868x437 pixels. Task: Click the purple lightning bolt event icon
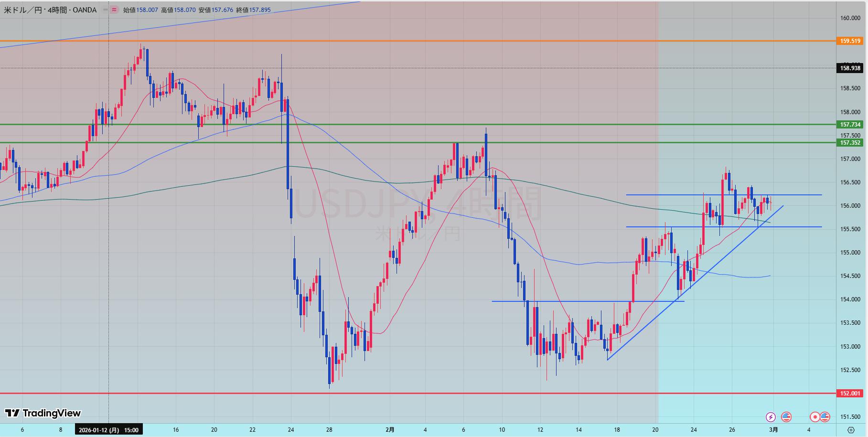(770, 417)
